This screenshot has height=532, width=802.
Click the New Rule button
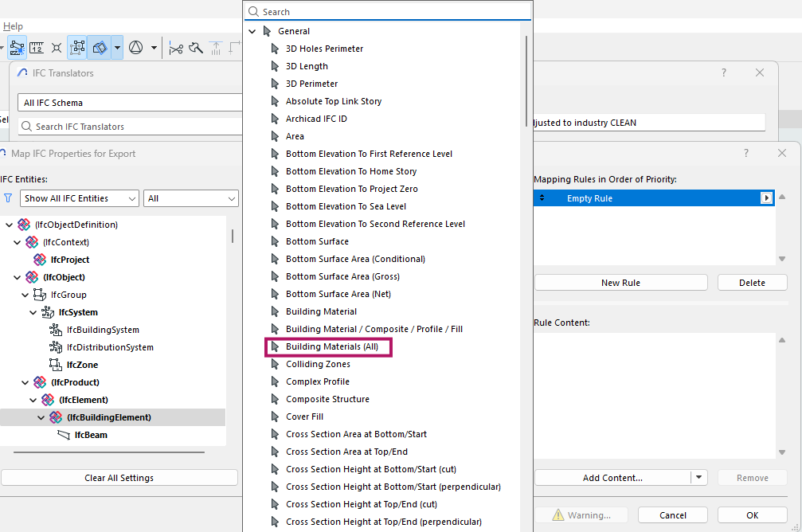(620, 283)
